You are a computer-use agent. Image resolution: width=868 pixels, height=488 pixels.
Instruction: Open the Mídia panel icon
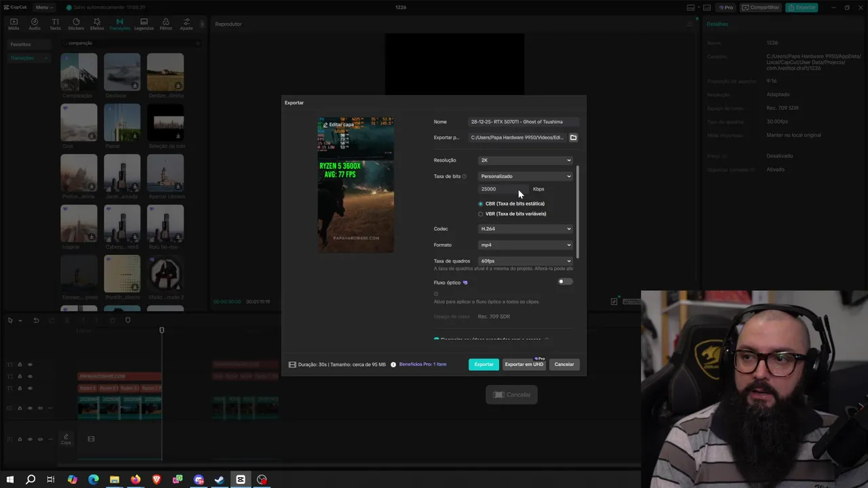click(14, 24)
